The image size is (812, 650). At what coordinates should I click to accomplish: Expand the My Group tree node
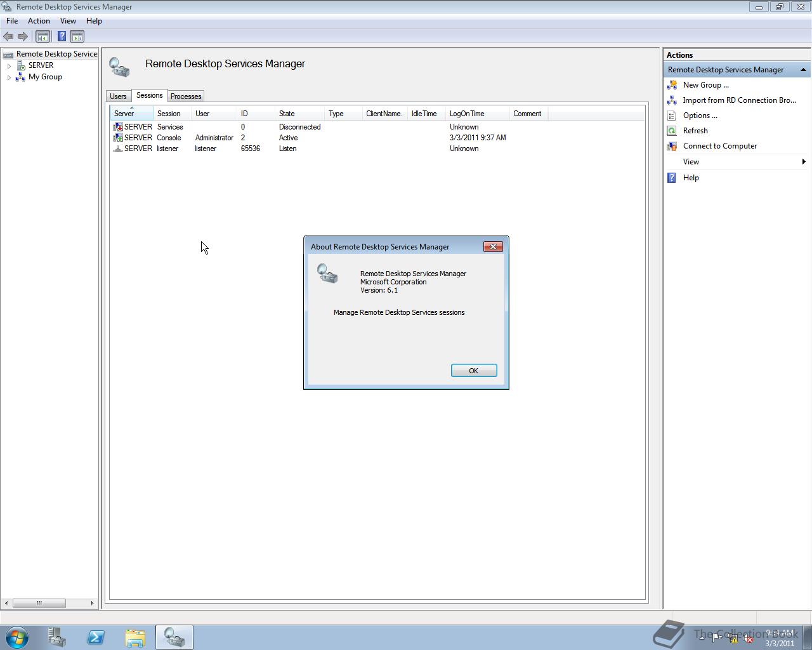[x=9, y=77]
